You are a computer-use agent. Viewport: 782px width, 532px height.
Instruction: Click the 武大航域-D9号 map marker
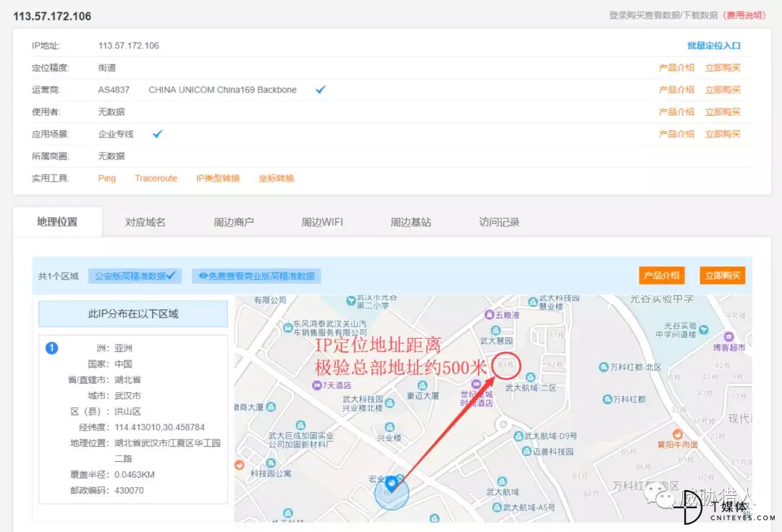click(518, 436)
